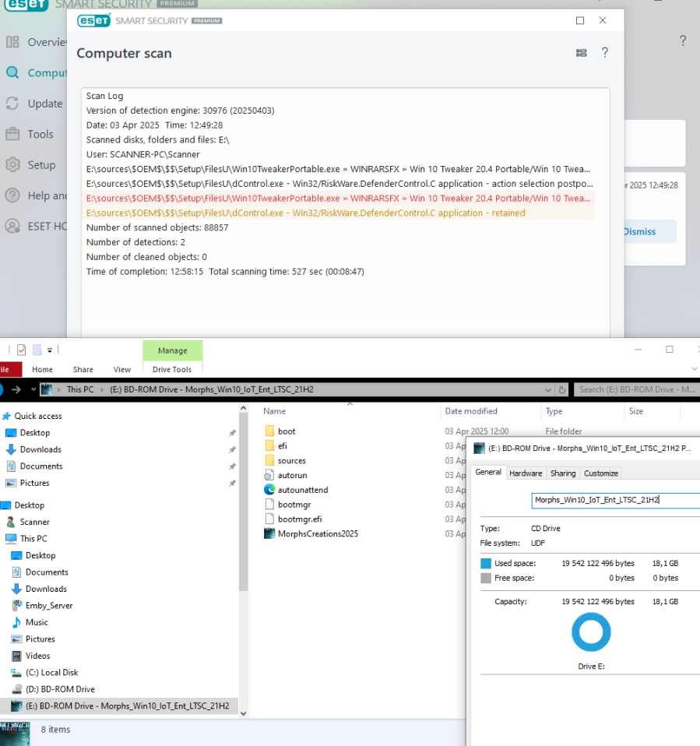Select the sources folder
The width and height of the screenshot is (700, 746).
[292, 460]
